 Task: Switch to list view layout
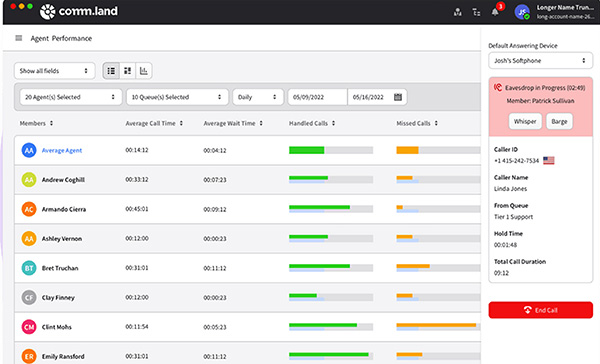(111, 71)
